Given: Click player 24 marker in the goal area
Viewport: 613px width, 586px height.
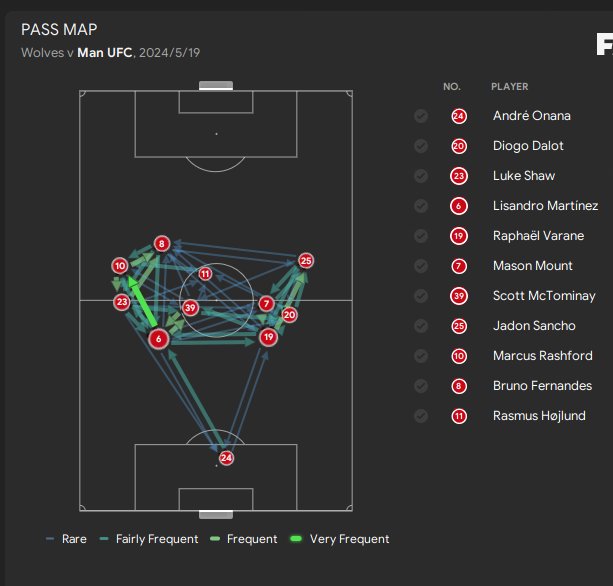Looking at the screenshot, I should [x=226, y=458].
